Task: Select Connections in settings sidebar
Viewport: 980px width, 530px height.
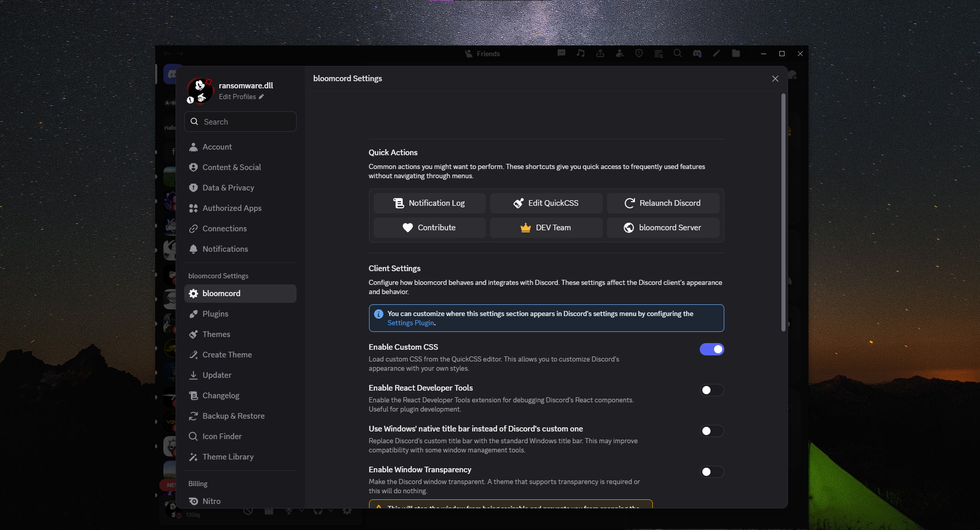Action: [x=240, y=229]
